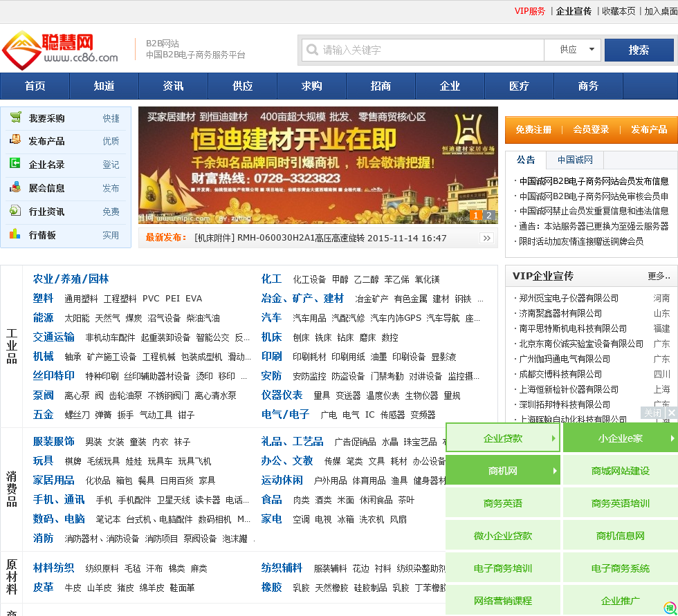678x616 pixels.
Task: Click the 太阳能 subcategory link
Action: point(77,318)
